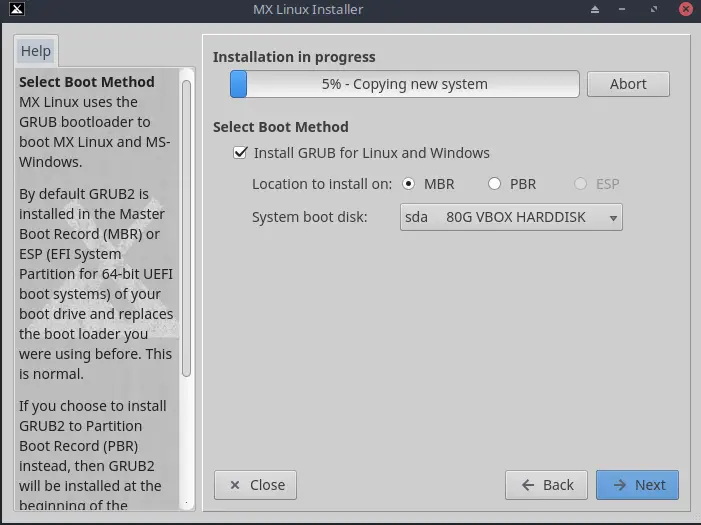
Task: Select the disabled ESP radio option
Action: (x=580, y=184)
